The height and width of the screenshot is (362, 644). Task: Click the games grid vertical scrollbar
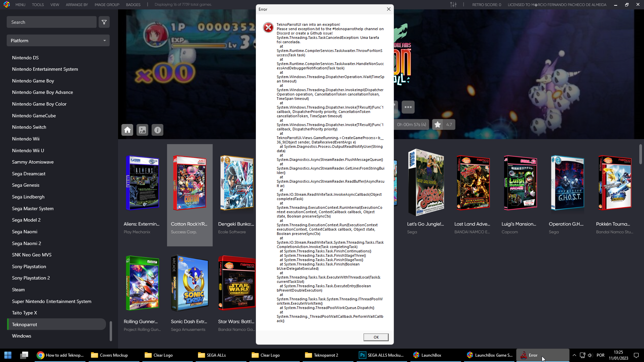[640, 154]
